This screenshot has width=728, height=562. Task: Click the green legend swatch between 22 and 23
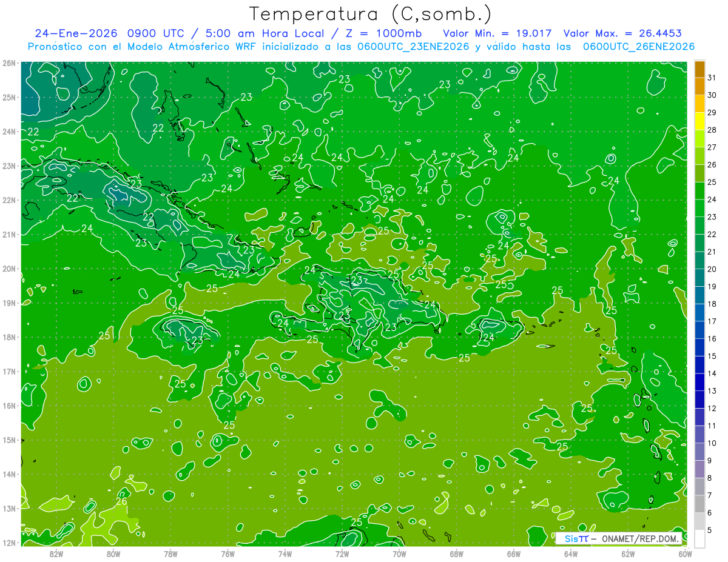(699, 225)
